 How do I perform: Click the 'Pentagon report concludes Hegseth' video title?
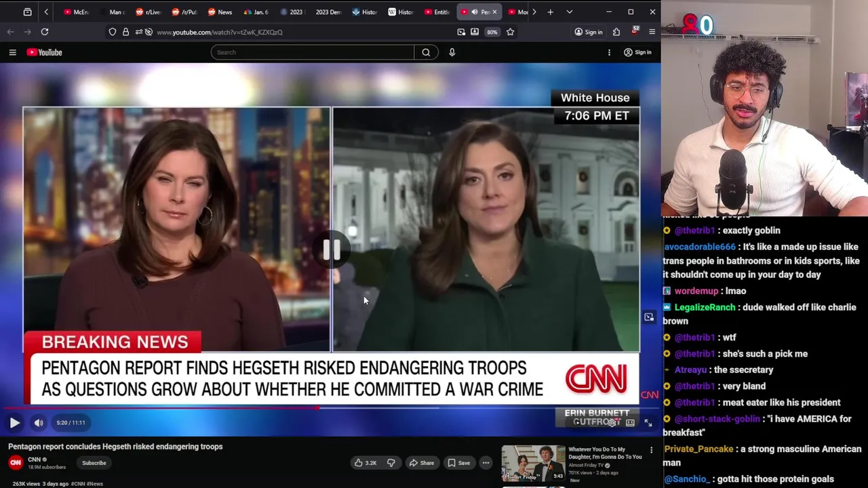[115, 447]
